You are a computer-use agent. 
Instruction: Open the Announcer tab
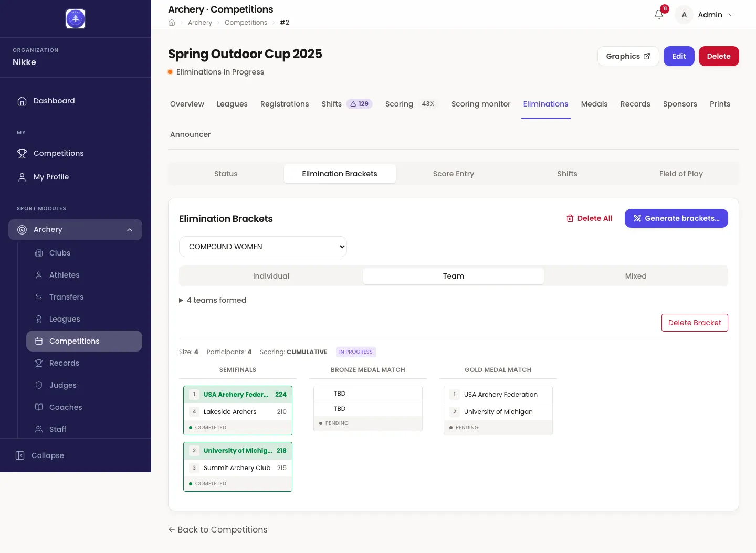pos(190,134)
